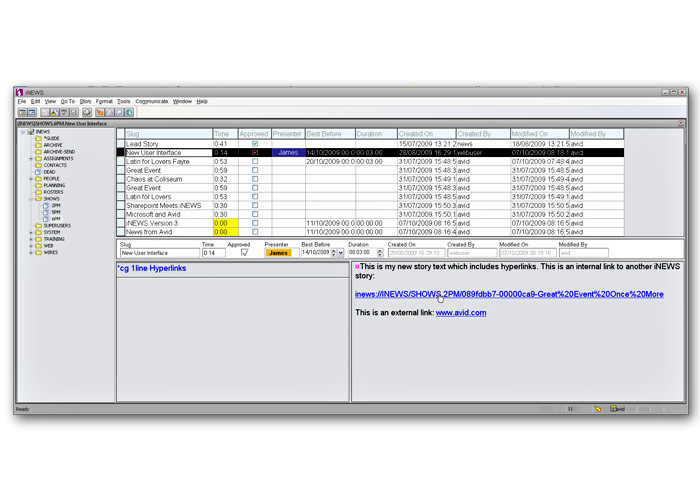
Task: Collapse the INEWS root tree node
Action: 23,132
